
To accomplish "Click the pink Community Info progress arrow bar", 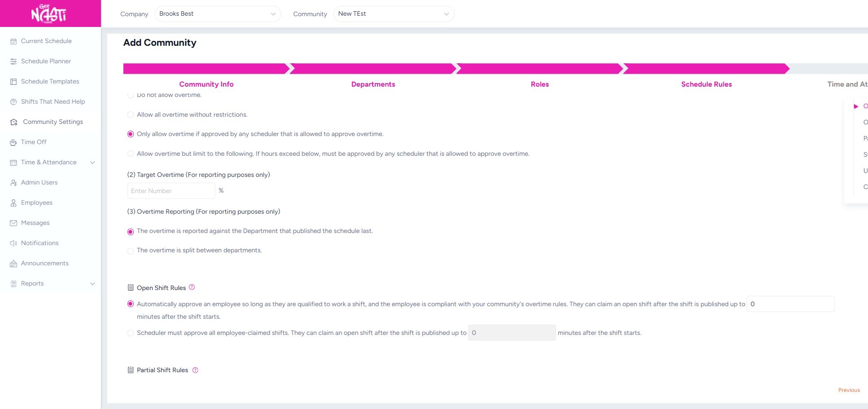I will click(x=206, y=69).
